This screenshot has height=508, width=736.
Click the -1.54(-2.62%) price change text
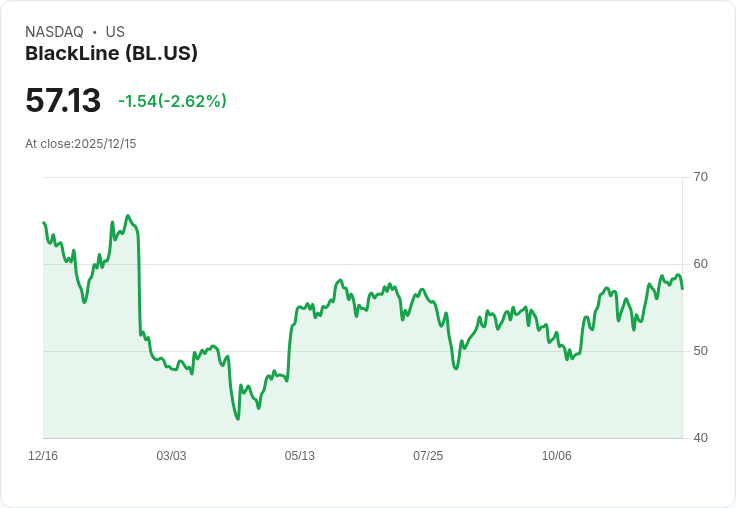[172, 101]
